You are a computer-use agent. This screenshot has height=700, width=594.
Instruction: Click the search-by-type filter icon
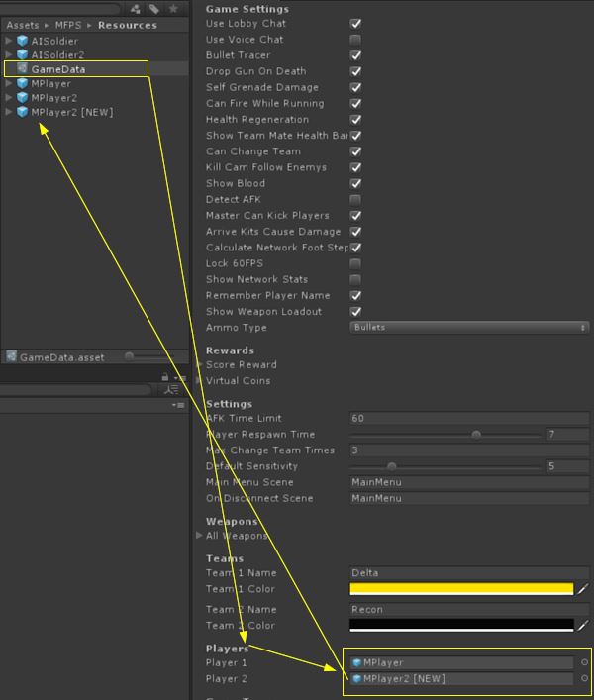click(x=136, y=9)
